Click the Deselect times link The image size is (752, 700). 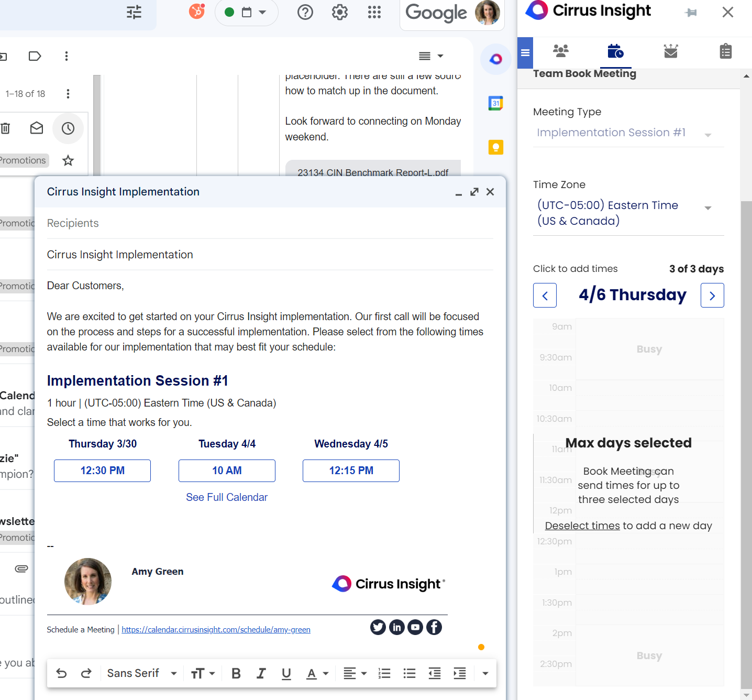[582, 526]
